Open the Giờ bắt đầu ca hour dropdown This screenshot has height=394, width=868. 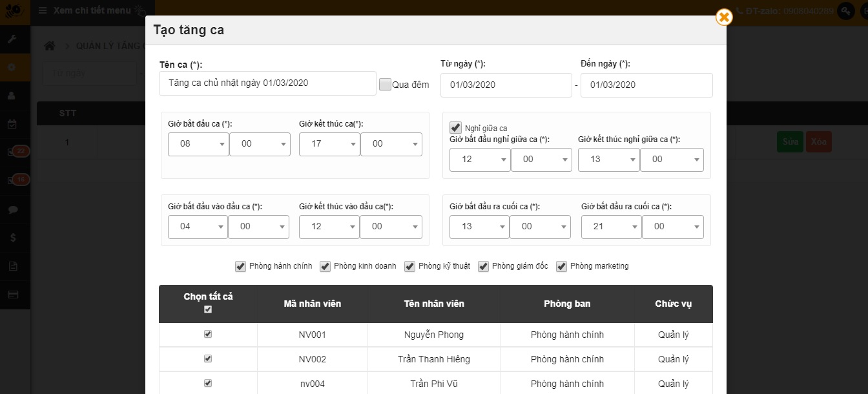198,144
